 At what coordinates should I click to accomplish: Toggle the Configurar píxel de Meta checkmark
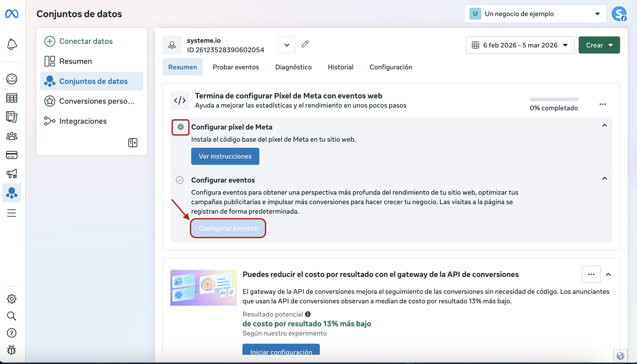(181, 127)
